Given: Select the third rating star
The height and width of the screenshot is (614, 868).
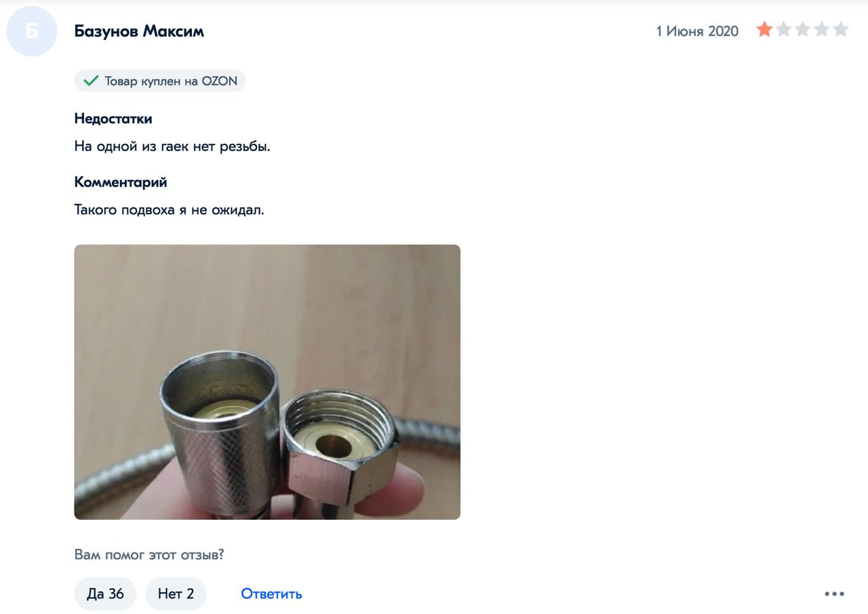Looking at the screenshot, I should 803,29.
